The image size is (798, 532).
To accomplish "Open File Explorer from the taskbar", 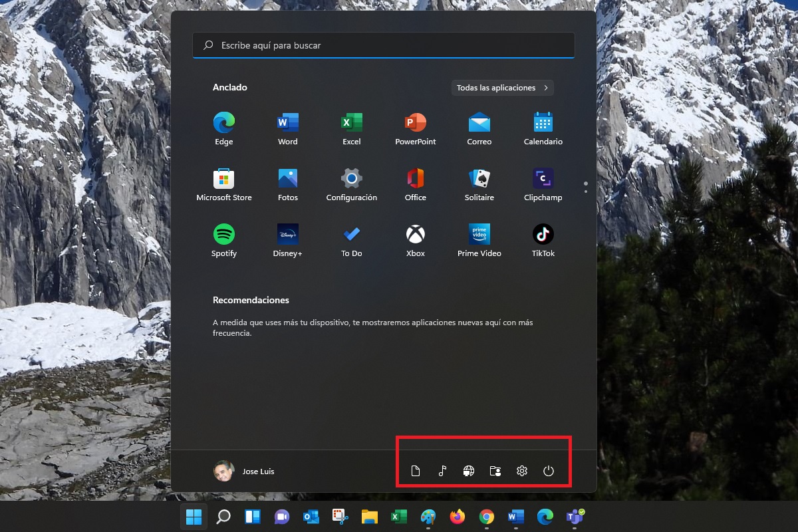I will [x=369, y=517].
